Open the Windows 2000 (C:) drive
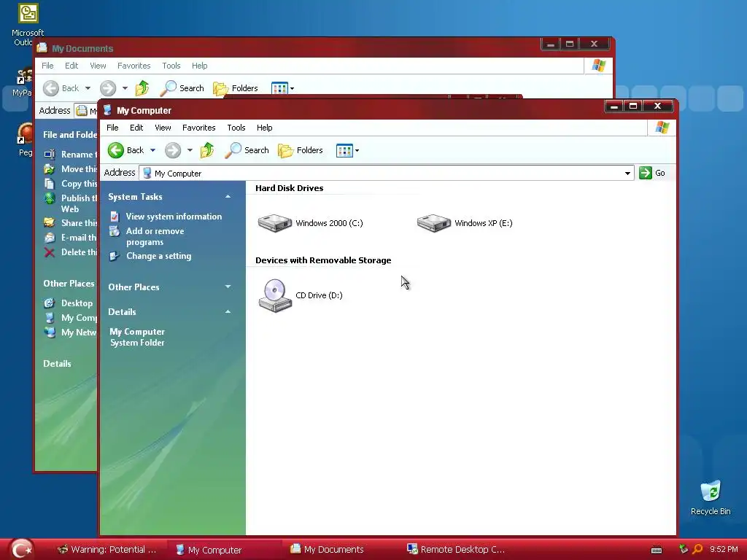The image size is (747, 560). coord(310,223)
